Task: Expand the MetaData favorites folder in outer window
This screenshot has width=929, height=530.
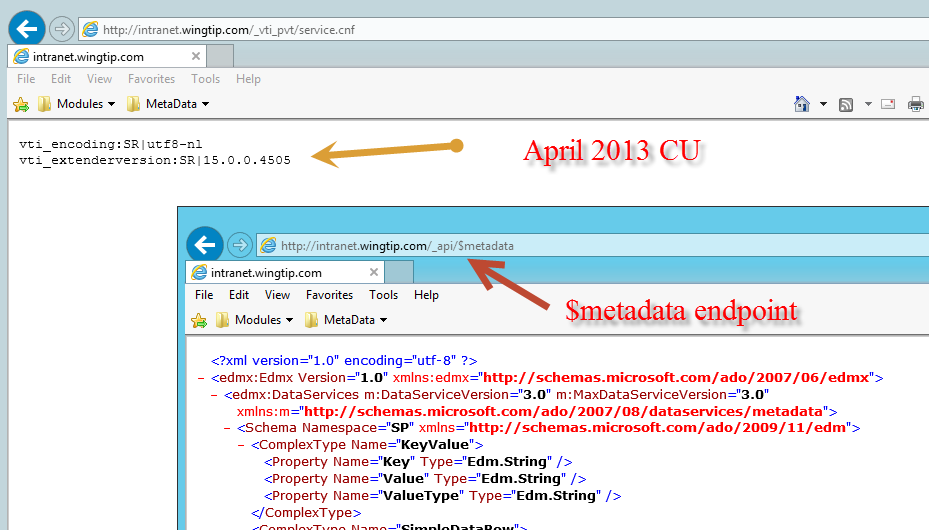Action: (x=168, y=104)
